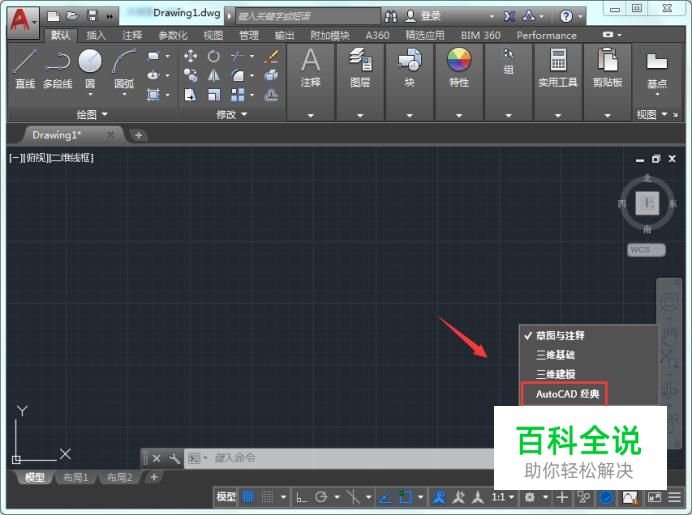Click the Explode tool icon

(271, 75)
